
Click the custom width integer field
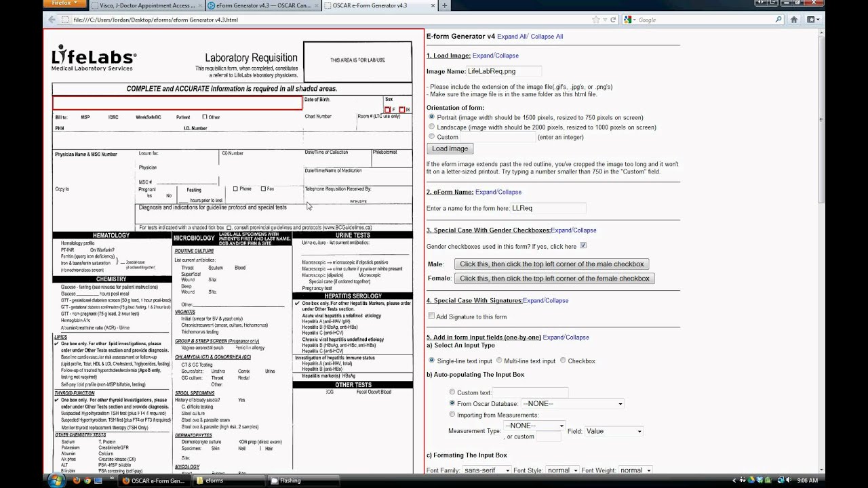point(498,137)
